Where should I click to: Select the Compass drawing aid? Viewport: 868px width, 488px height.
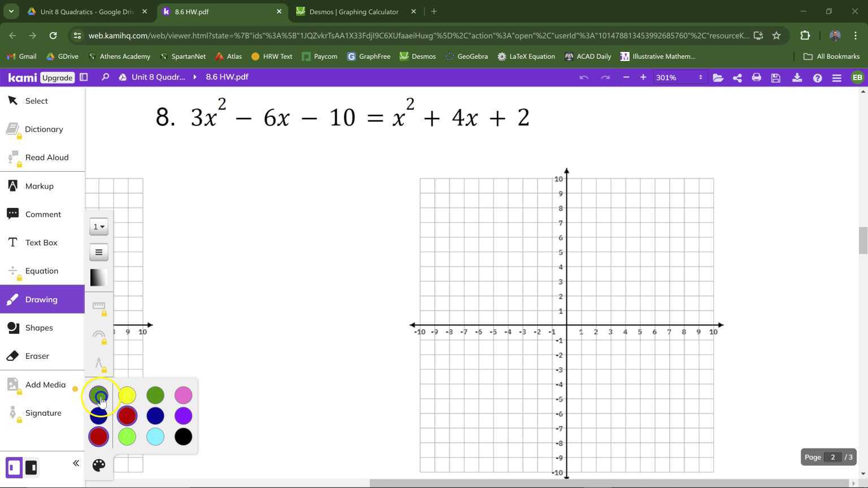99,363
